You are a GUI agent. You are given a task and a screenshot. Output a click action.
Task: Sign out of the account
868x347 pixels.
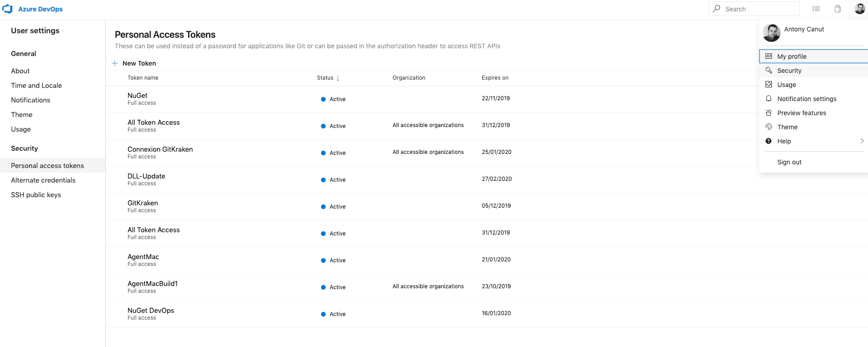pyautogui.click(x=789, y=162)
